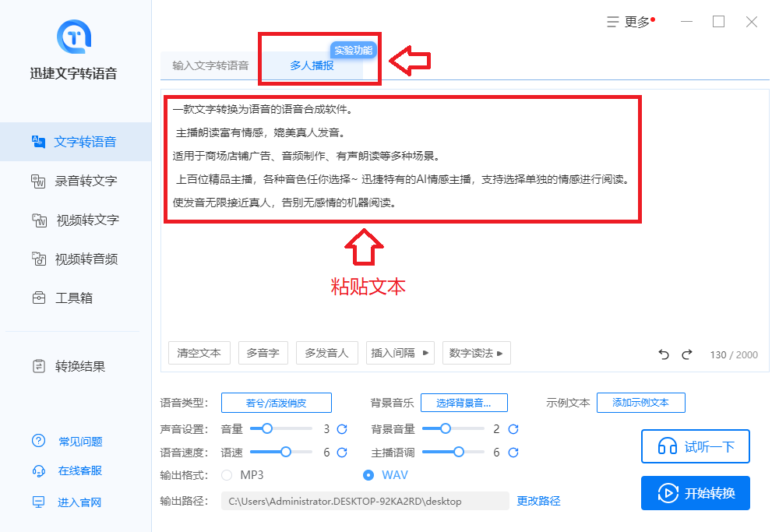Image resolution: width=779 pixels, height=532 pixels.
Task: Open the 在线客服 link
Action: (x=80, y=471)
